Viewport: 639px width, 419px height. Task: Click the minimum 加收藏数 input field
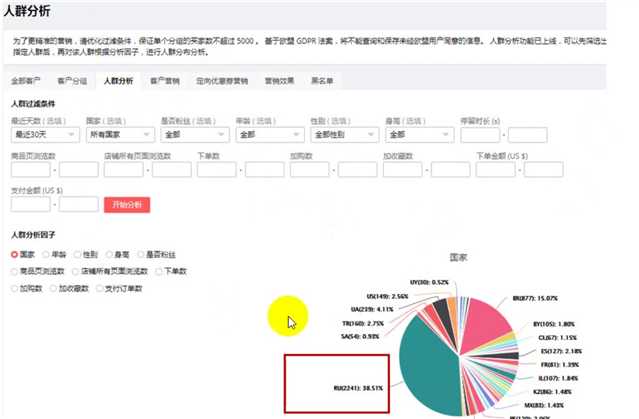403,170
